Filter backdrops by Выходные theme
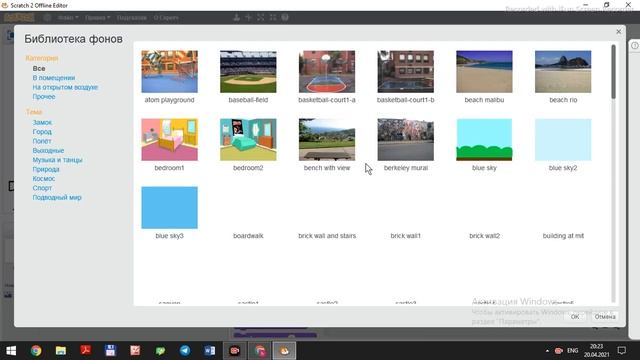 48,151
